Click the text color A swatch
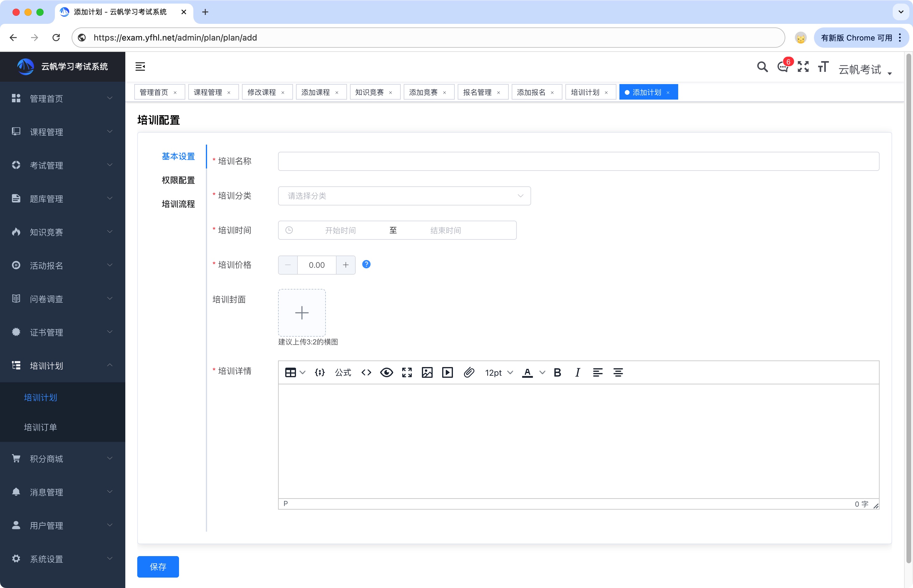 (527, 372)
